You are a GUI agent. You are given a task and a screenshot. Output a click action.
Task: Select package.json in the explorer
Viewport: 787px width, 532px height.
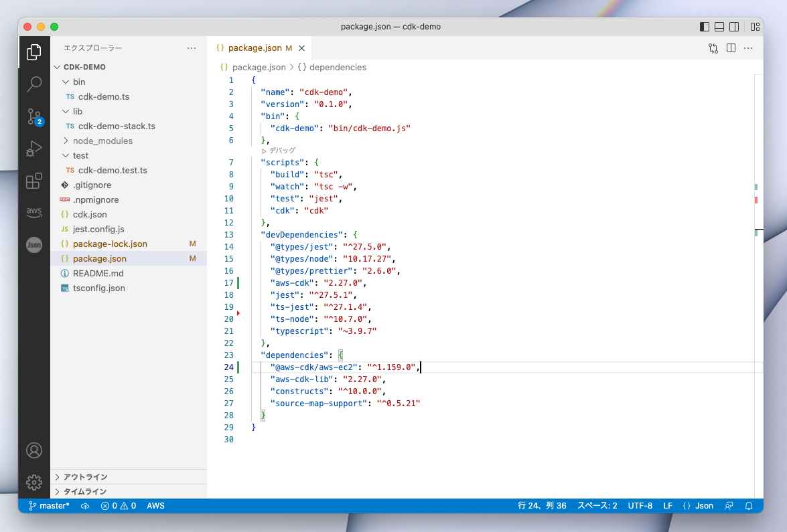tap(129, 259)
